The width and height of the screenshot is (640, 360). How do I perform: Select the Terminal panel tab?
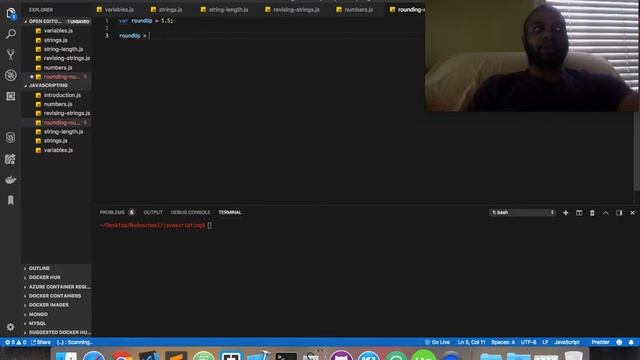230,212
